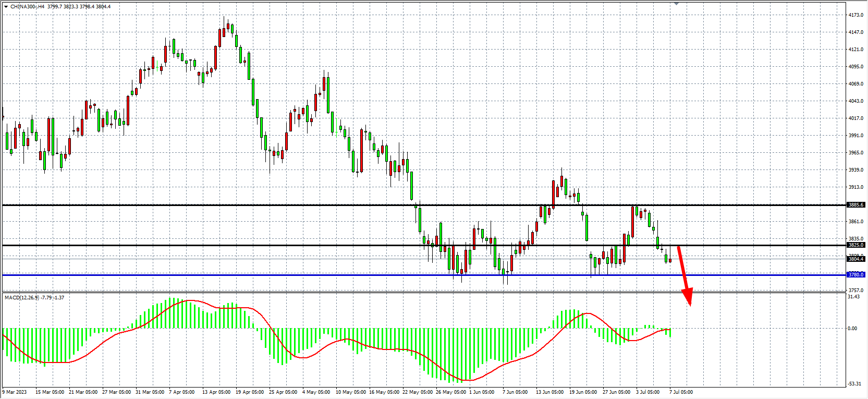Open the chart menu triangle beside CHINA300

point(6,7)
